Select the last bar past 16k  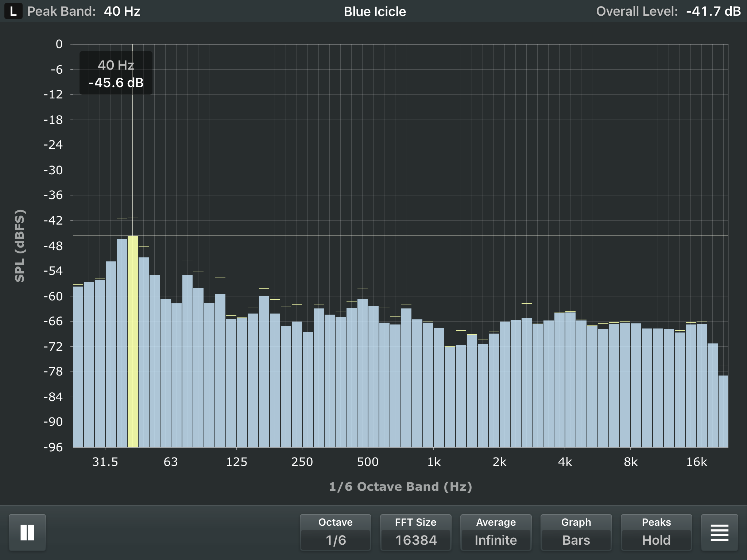pos(723,412)
